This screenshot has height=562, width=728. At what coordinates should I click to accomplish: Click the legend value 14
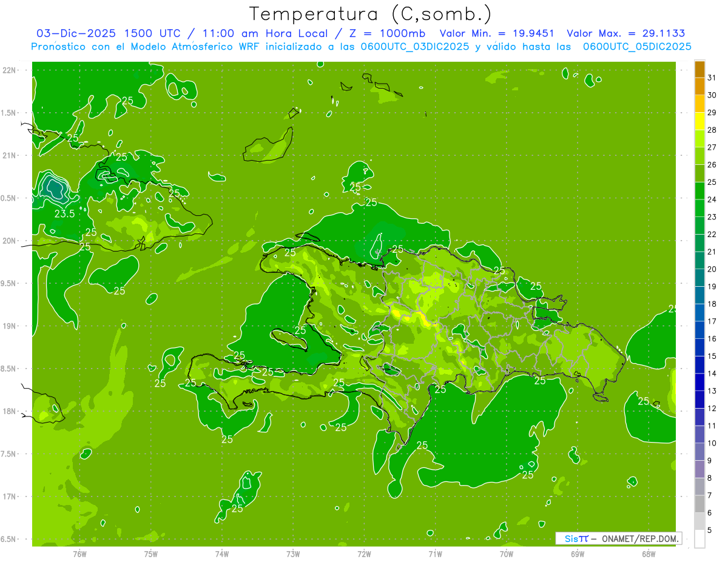click(x=712, y=373)
